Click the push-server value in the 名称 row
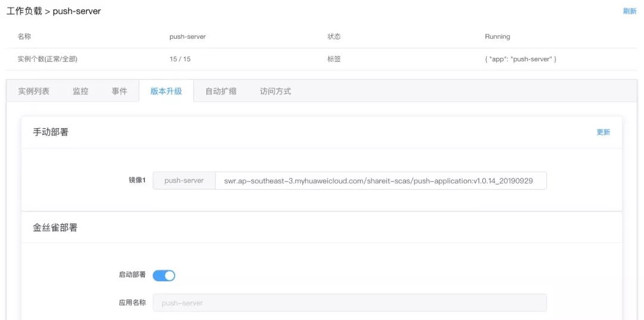 click(x=188, y=36)
